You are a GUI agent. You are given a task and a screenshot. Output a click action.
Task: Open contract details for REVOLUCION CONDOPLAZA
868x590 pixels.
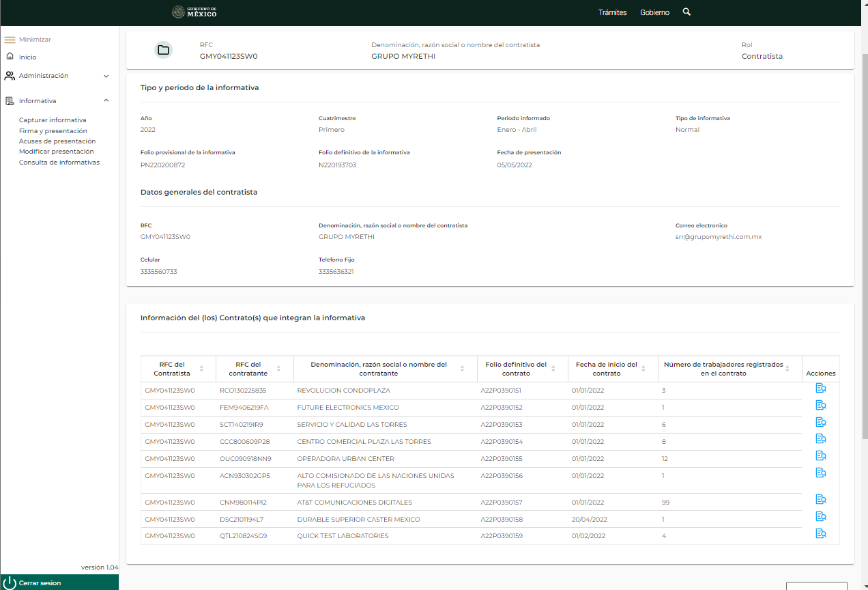click(820, 389)
